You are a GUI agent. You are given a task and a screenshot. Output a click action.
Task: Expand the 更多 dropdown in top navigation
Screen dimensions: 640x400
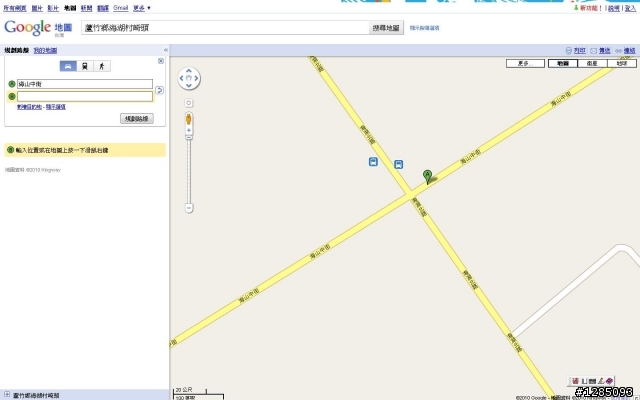pyautogui.click(x=142, y=8)
